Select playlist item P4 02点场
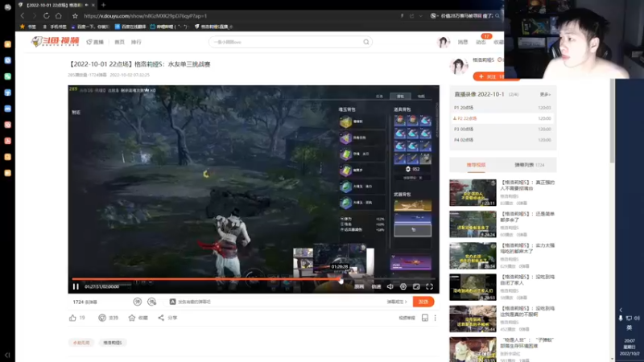Viewport: 644px width, 362px height. [x=502, y=139]
